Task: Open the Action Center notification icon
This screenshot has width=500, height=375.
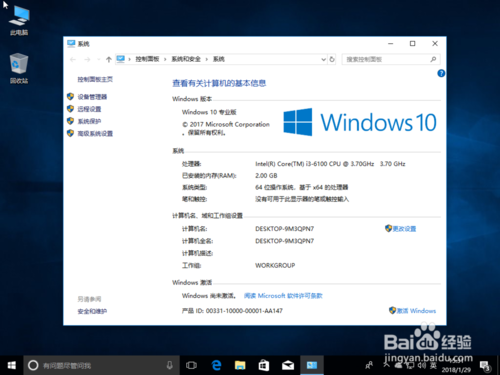Action: click(485, 366)
